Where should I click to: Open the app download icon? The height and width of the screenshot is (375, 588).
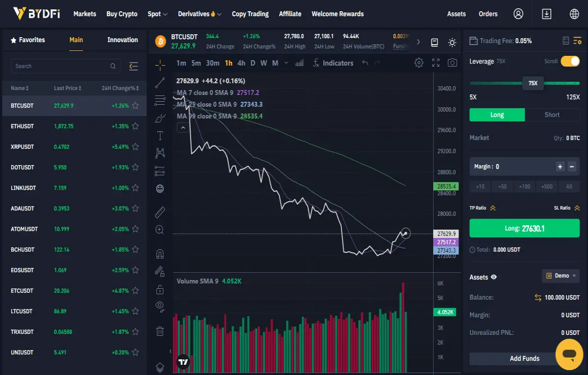click(x=547, y=14)
